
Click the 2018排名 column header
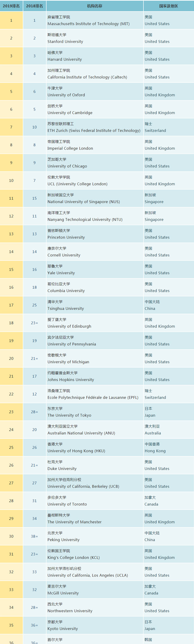[x=35, y=6]
